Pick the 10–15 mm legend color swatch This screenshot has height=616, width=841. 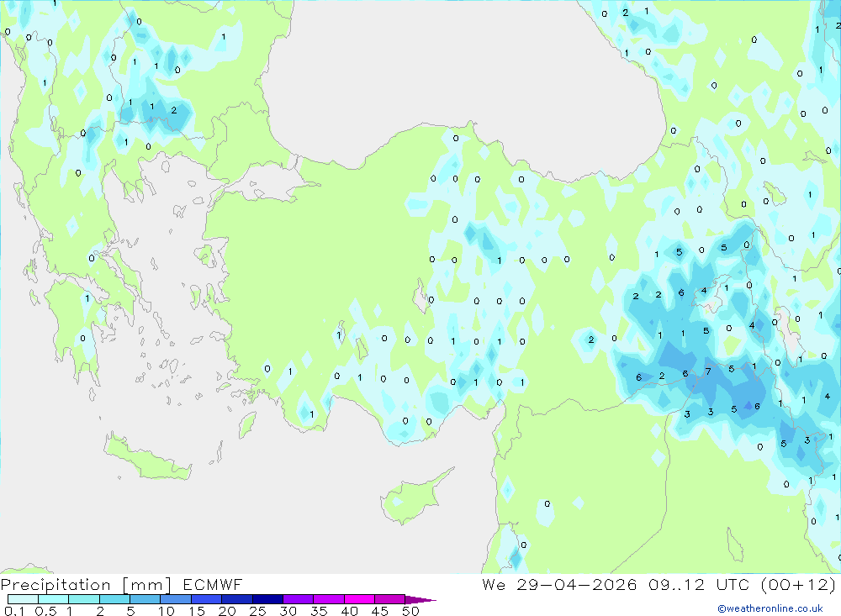pos(176,599)
